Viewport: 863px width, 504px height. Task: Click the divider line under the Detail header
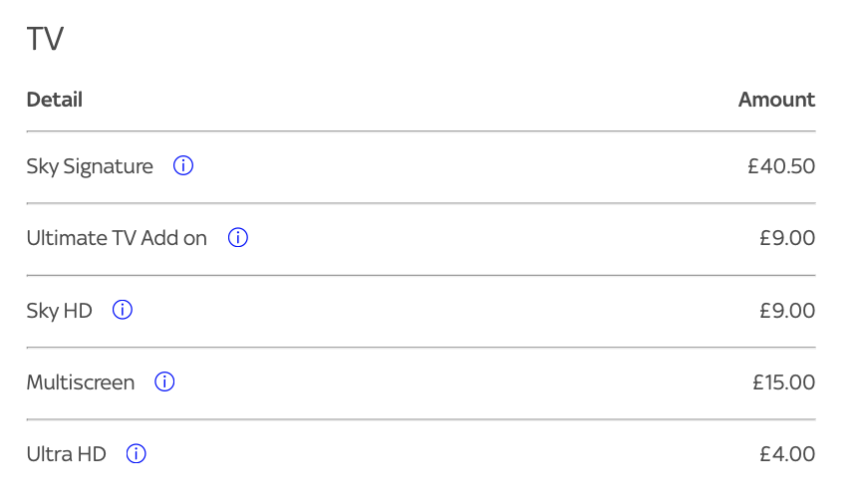point(421,131)
